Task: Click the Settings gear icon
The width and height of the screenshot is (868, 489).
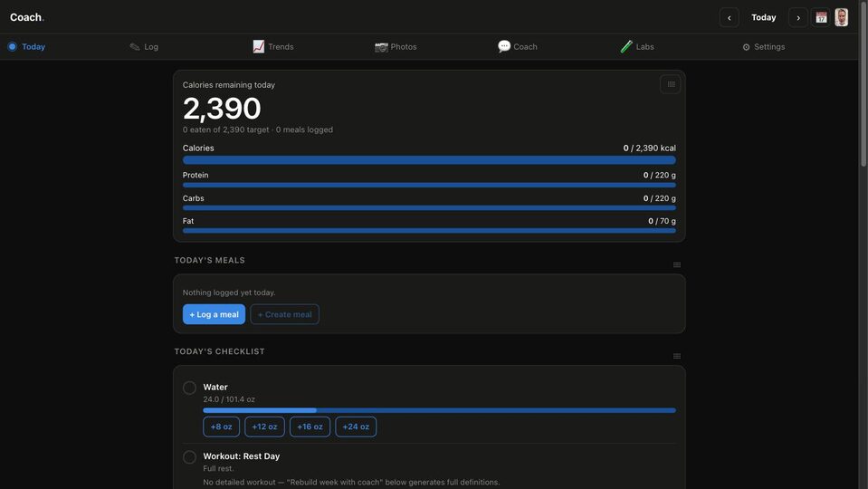Action: click(746, 47)
